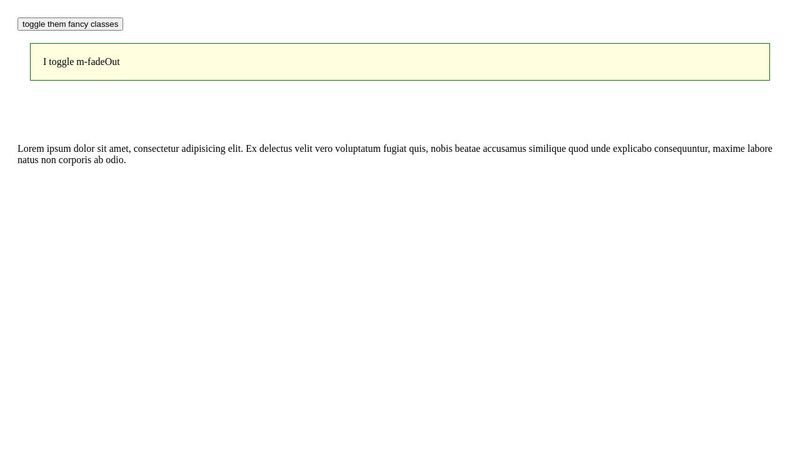800x450 pixels.
Task: Click the word "fugiat" in the paragraph
Action: [395, 149]
